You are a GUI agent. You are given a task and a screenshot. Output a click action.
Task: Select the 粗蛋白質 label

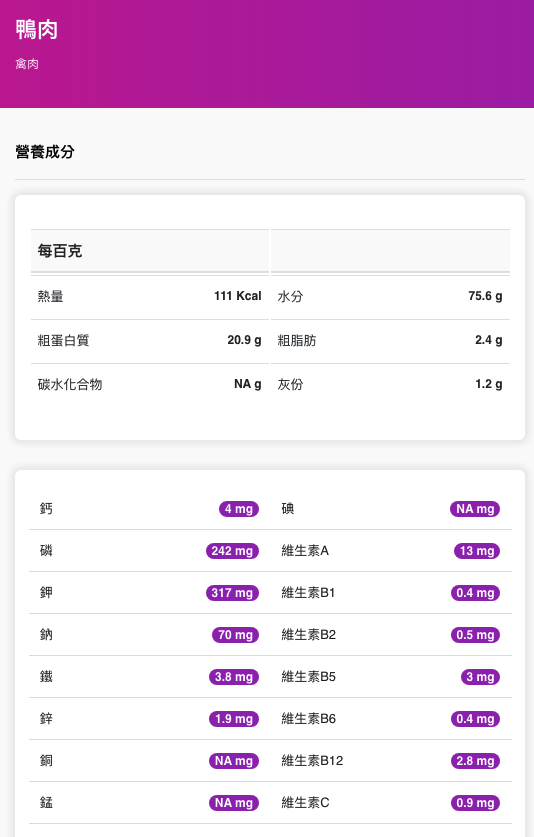coord(64,341)
